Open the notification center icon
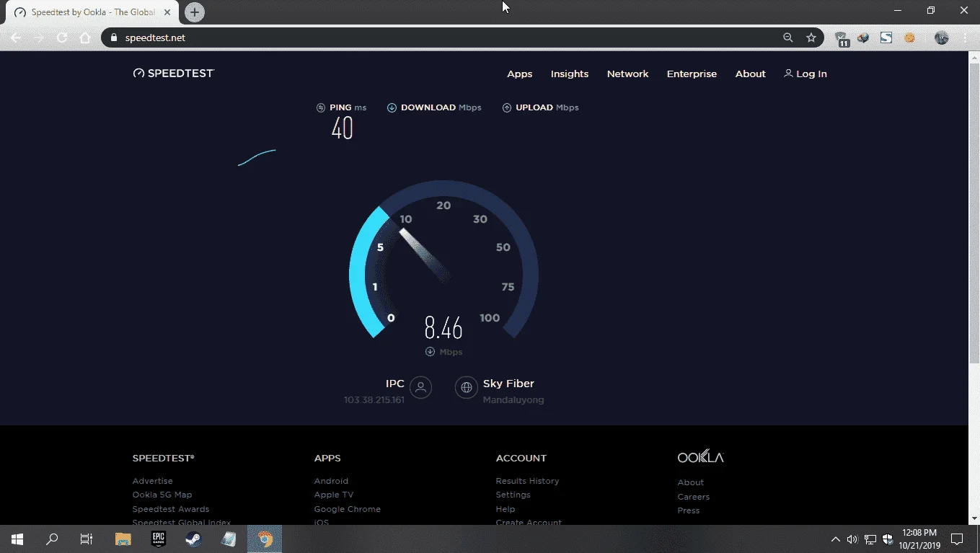This screenshot has height=553, width=980. (957, 539)
